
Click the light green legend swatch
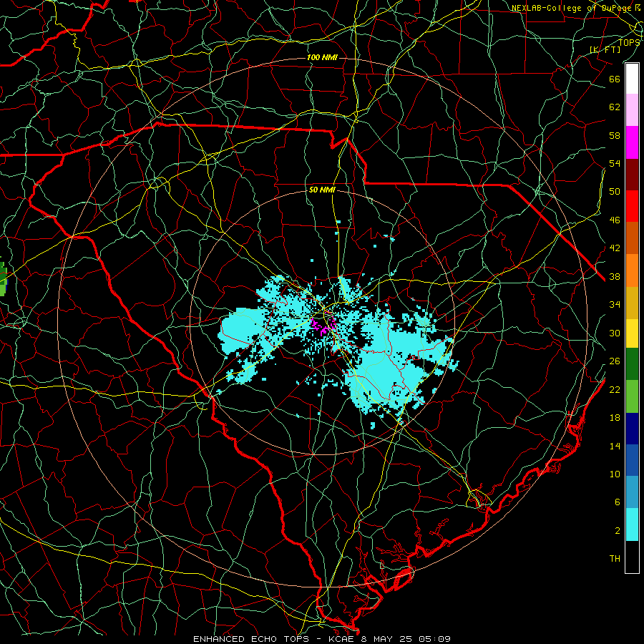(632, 396)
